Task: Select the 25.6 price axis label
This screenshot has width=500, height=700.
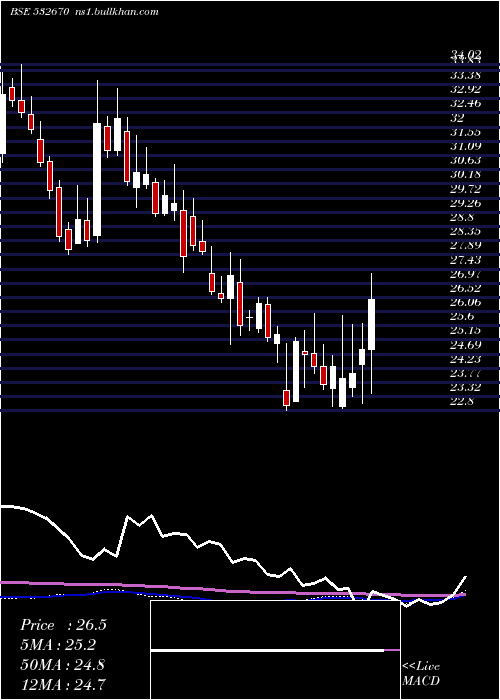Action: 462,316
